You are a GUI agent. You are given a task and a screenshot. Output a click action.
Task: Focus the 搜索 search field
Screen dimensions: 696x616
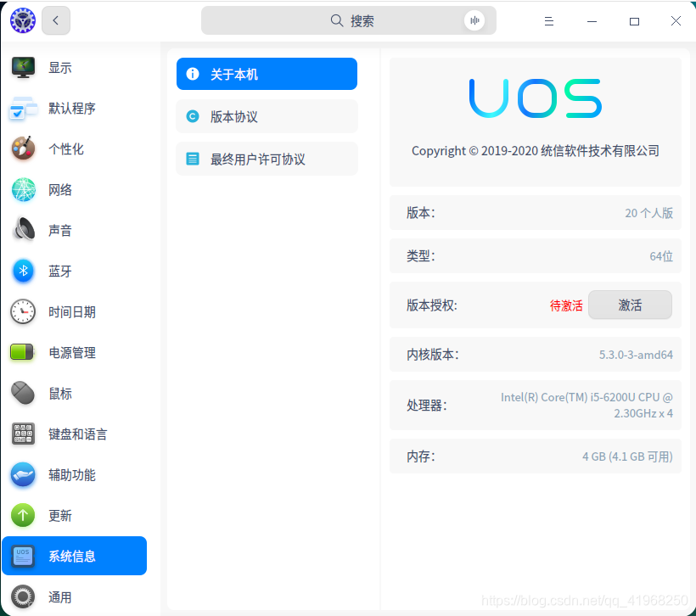[x=349, y=20]
